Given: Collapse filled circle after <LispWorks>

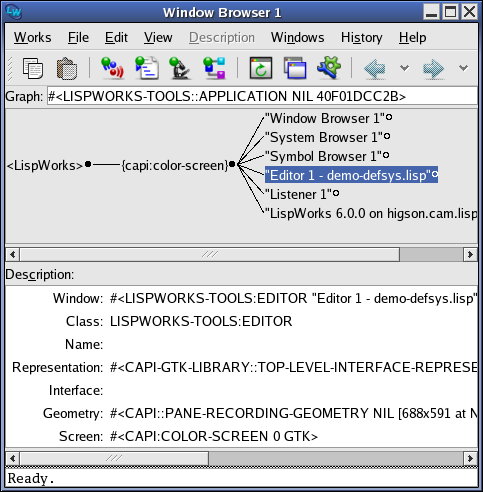Looking at the screenshot, I should click(x=88, y=164).
